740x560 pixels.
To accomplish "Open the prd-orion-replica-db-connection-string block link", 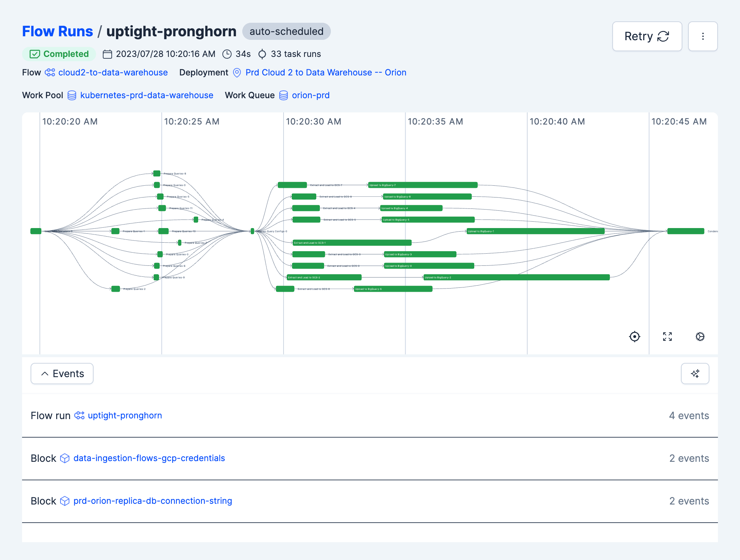I will click(x=153, y=501).
